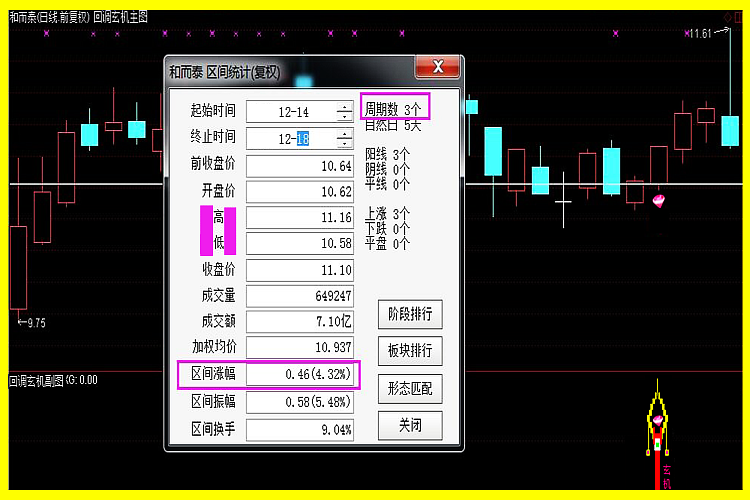Click the 回调玄机主图 indicator label
Image resolution: width=750 pixels, height=500 pixels.
pos(121,17)
